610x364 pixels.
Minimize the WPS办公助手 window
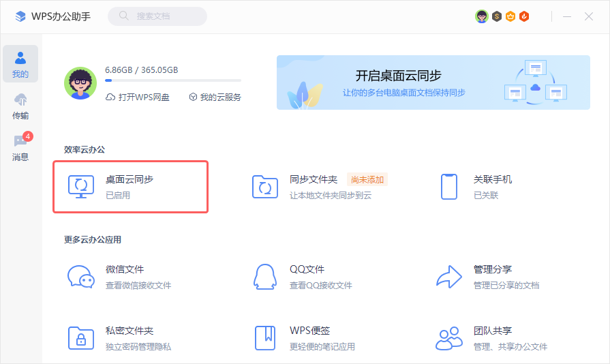tap(567, 16)
